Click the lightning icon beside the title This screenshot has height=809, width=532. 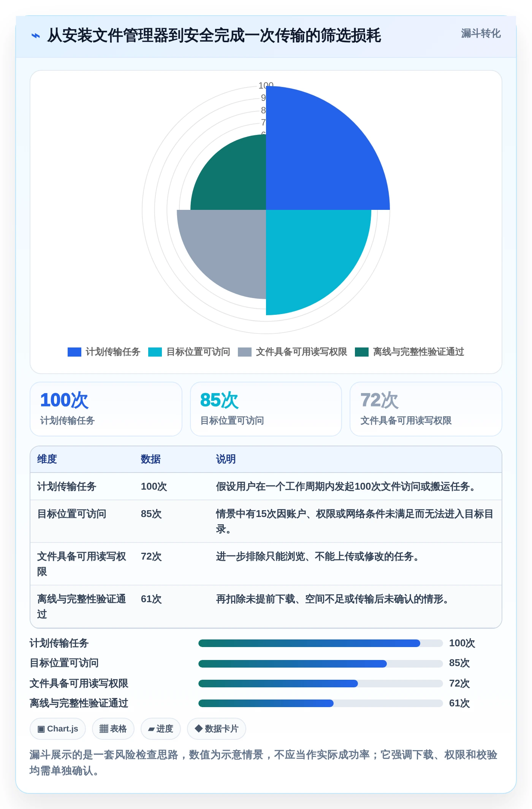35,36
